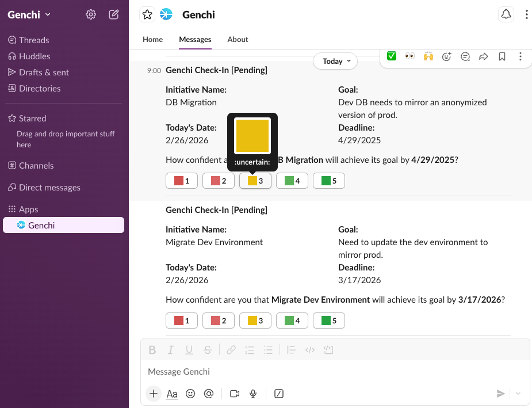Add a reaction with the raised hands emoji
The image size is (532, 408).
(x=427, y=56)
